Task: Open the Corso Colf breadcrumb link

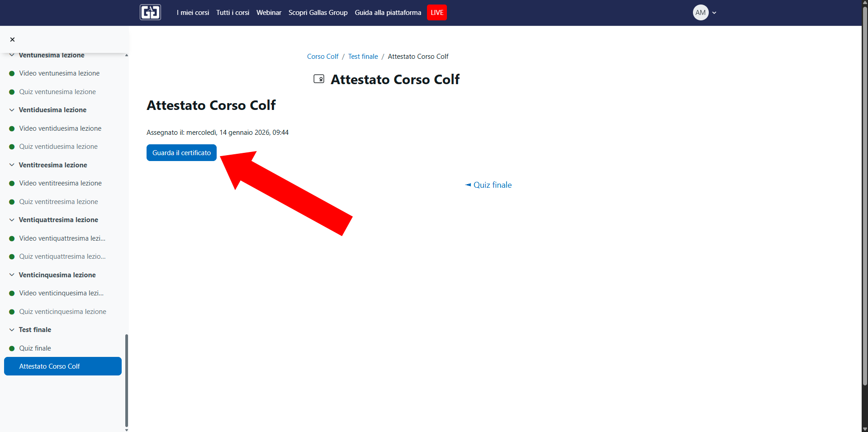Action: (323, 57)
